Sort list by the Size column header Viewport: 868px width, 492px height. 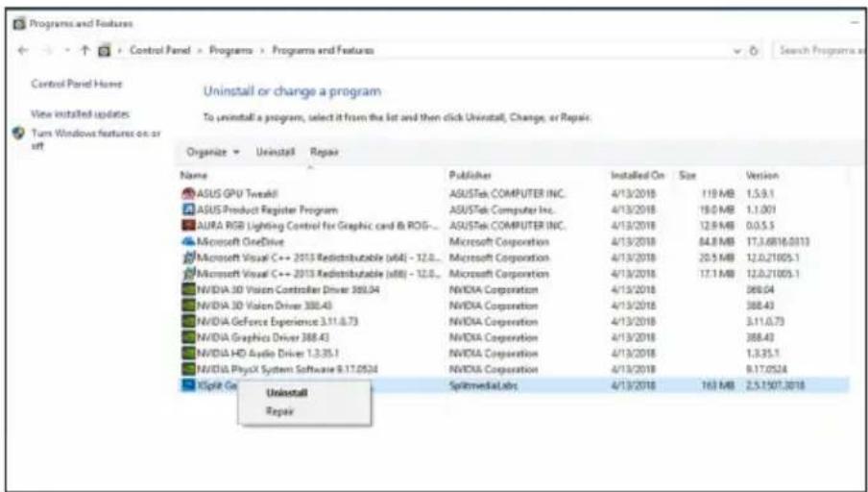pyautogui.click(x=687, y=175)
